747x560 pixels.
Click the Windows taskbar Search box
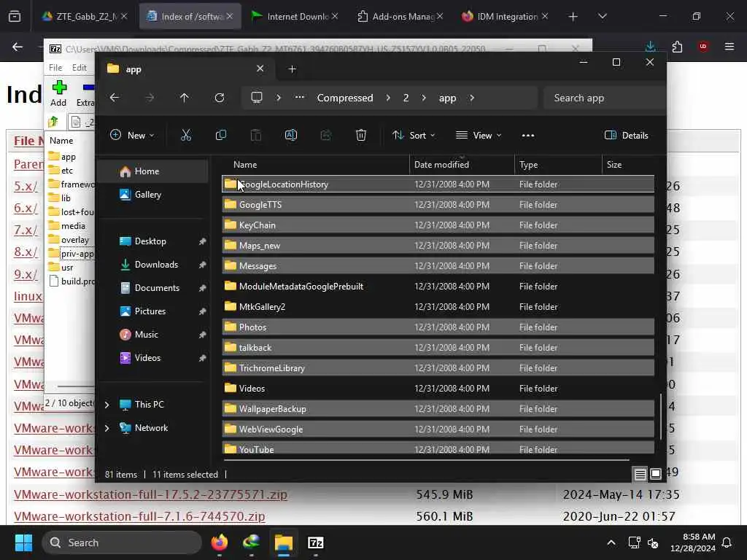(x=122, y=542)
